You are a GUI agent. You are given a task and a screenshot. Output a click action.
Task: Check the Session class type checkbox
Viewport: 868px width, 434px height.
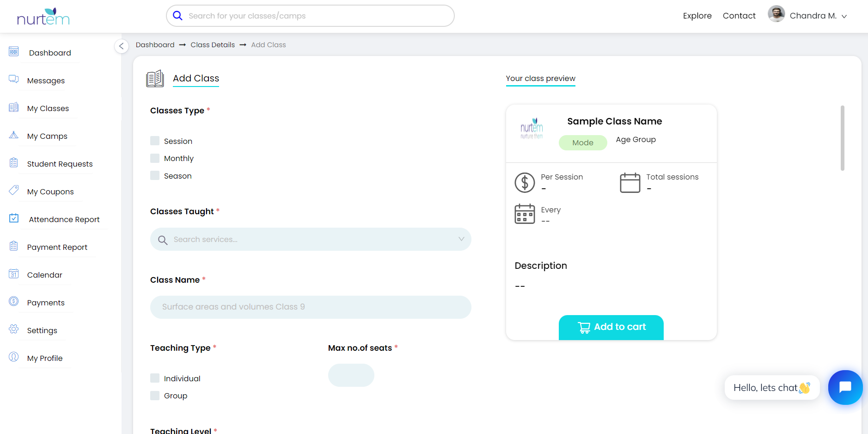click(154, 140)
